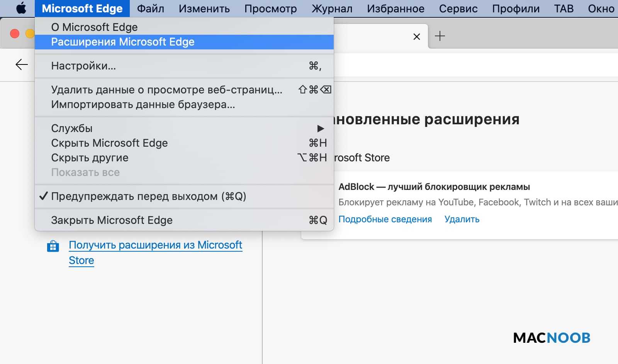Toggle Предупреждать перед выходом option

point(184,196)
